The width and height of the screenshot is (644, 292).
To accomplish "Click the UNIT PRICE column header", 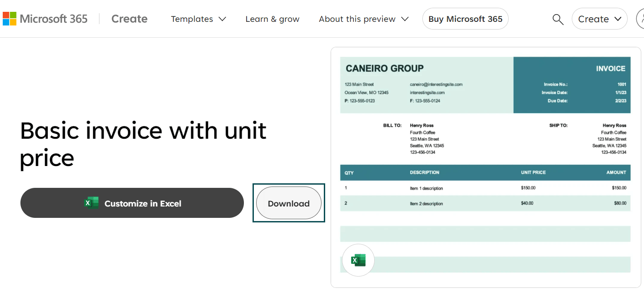I will (x=534, y=172).
